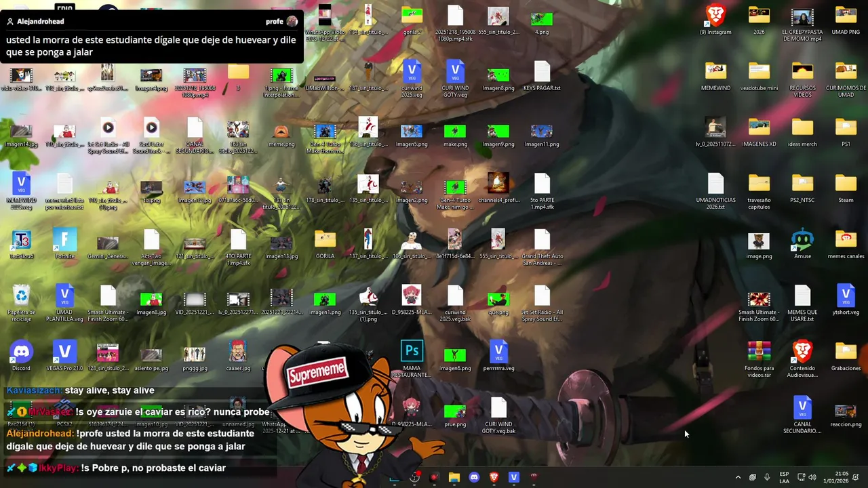This screenshot has width=868, height=488.
Task: Open the 2026 folder
Action: [x=759, y=20]
